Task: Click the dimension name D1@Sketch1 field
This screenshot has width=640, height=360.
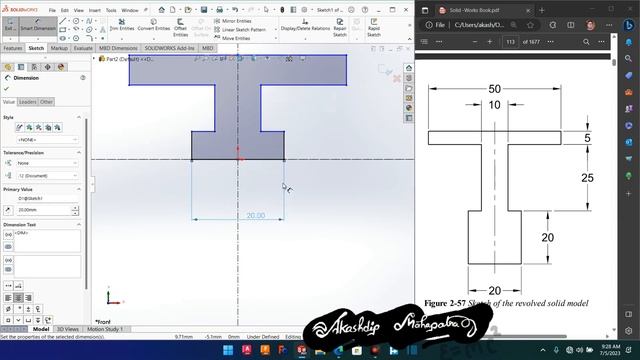Action: [47, 198]
